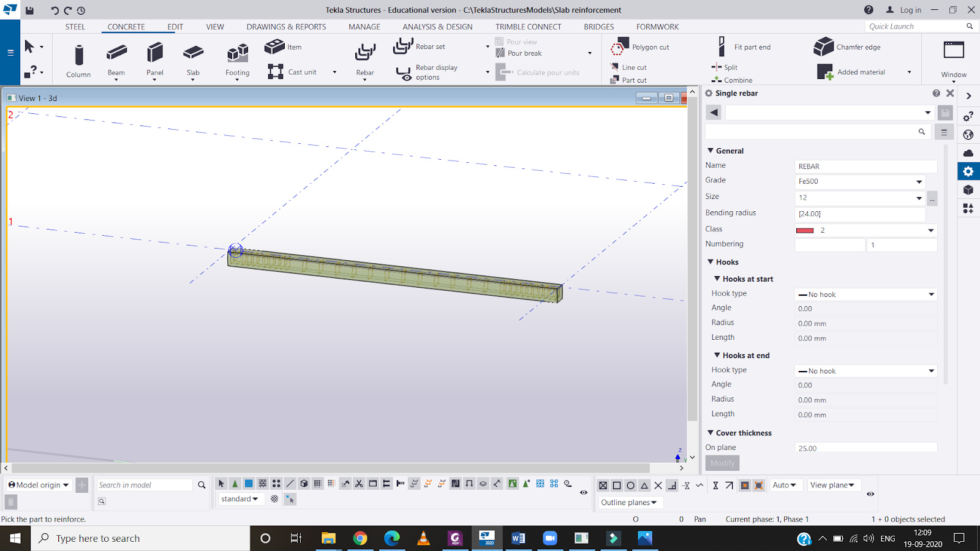Toggle snap to midpoints triangle switch
This screenshot has height=551, width=980.
644,485
